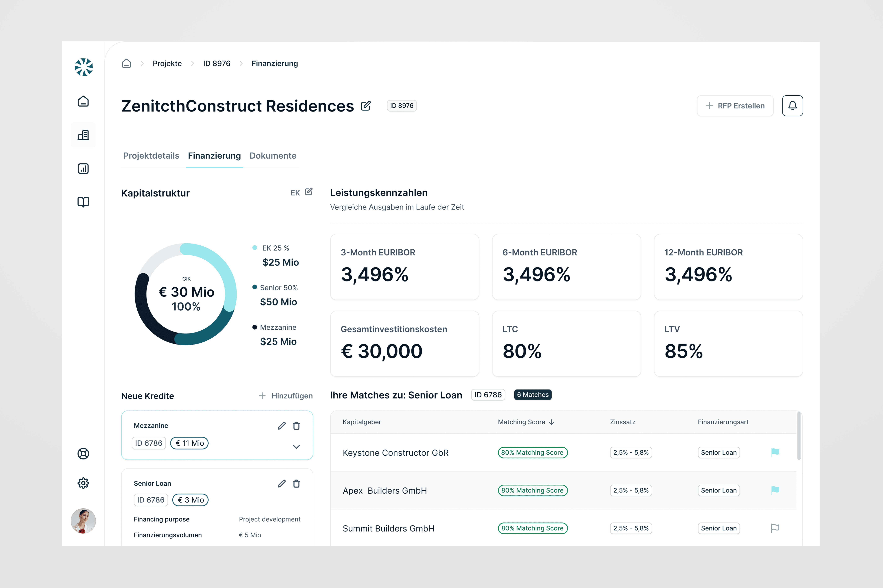Toggle flag on Apex Builders GmbH row
The image size is (883, 588).
click(775, 490)
